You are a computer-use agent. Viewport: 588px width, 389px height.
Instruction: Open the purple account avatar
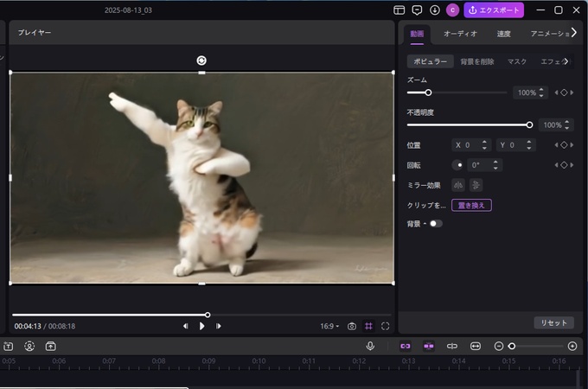point(452,10)
